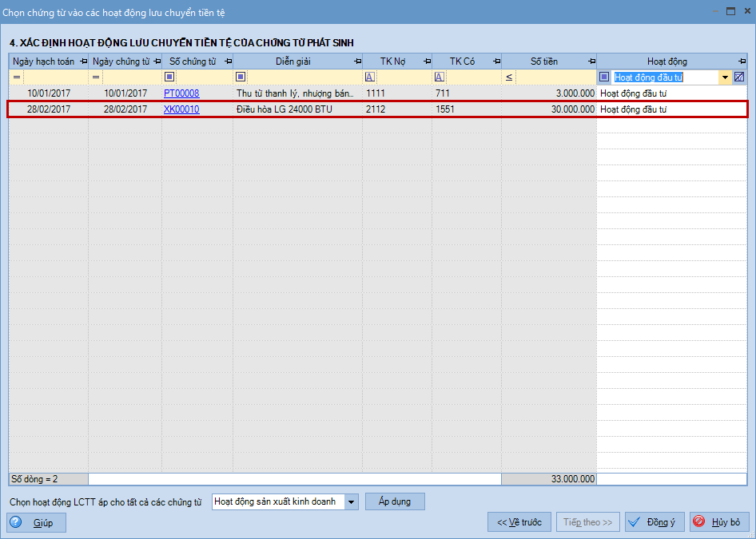This screenshot has width=756, height=539.
Task: Click the Áp dụng button
Action: [395, 501]
